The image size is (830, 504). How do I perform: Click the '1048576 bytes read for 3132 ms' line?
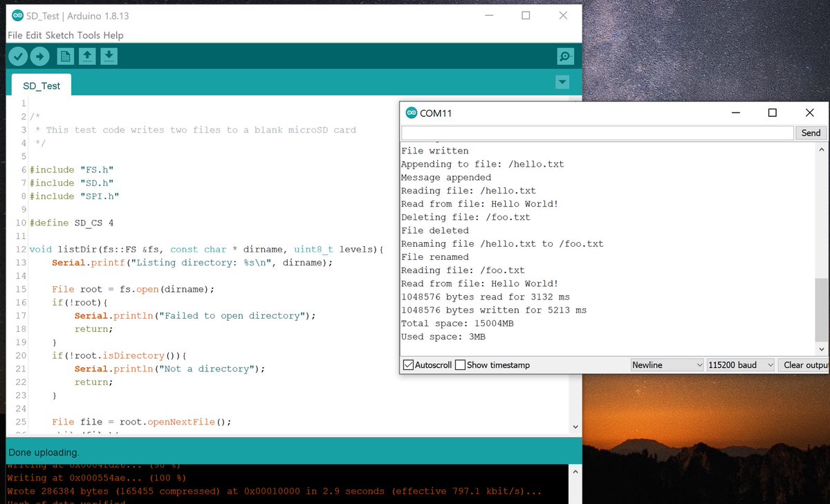click(486, 297)
